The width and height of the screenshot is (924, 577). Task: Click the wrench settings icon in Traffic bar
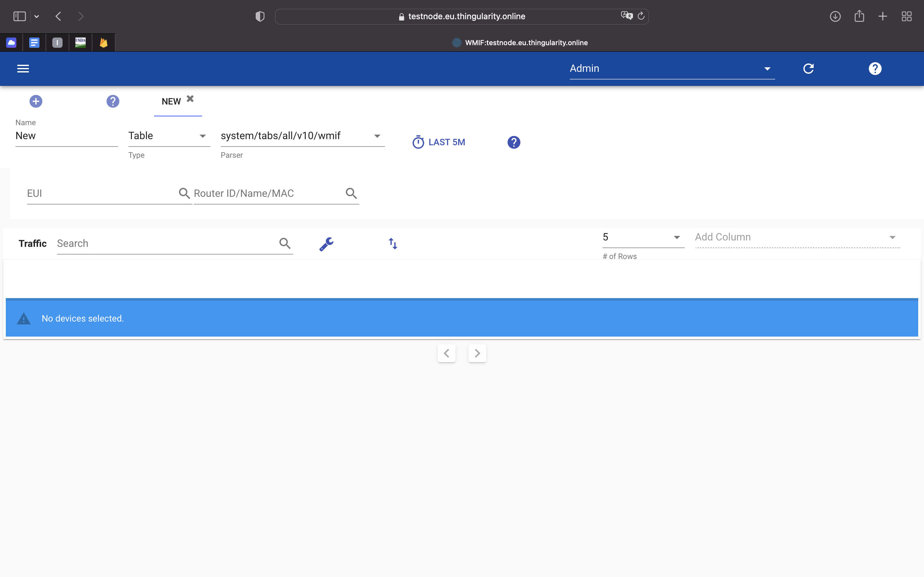(x=327, y=244)
